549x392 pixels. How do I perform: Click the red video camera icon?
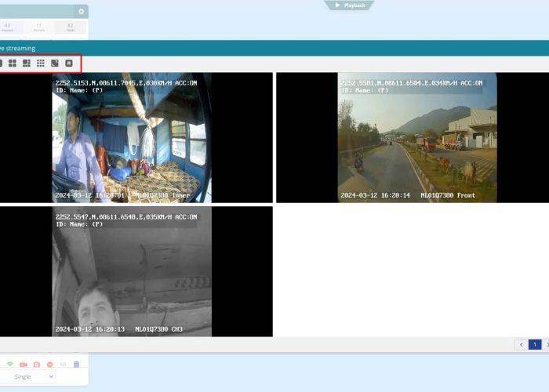coord(24,365)
